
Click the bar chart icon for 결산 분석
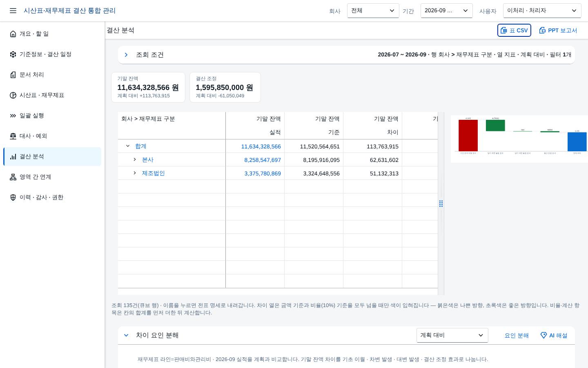(13, 157)
